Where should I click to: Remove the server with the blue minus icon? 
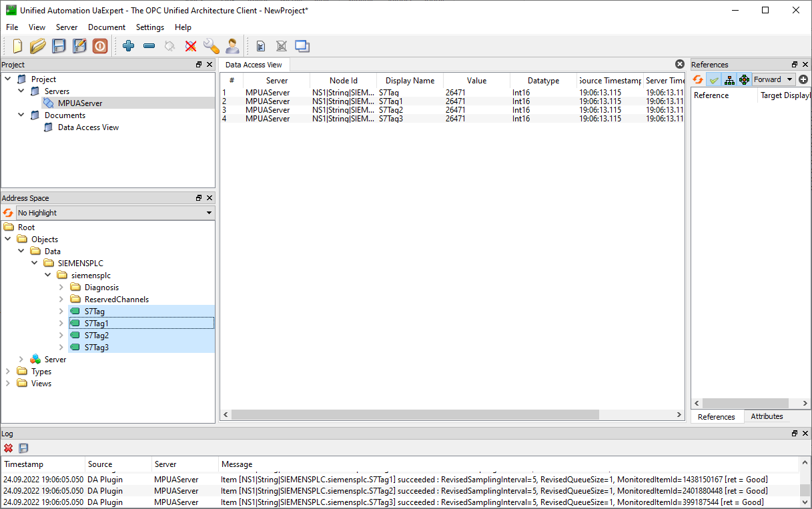(149, 46)
